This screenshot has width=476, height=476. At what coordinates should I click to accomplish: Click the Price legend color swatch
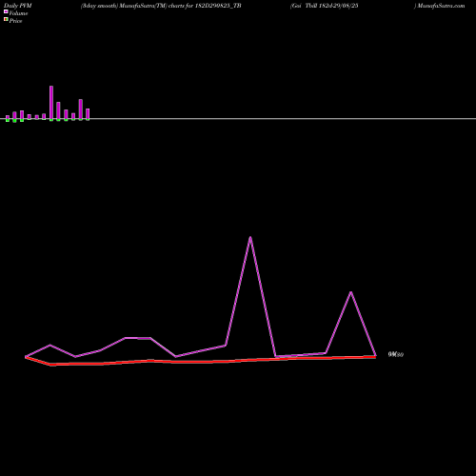6,19
